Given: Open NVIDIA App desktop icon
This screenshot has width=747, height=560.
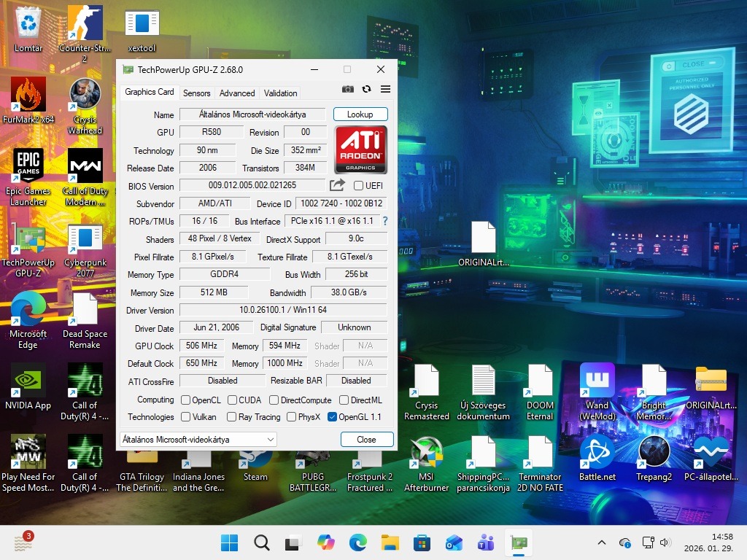Looking at the screenshot, I should [x=28, y=386].
